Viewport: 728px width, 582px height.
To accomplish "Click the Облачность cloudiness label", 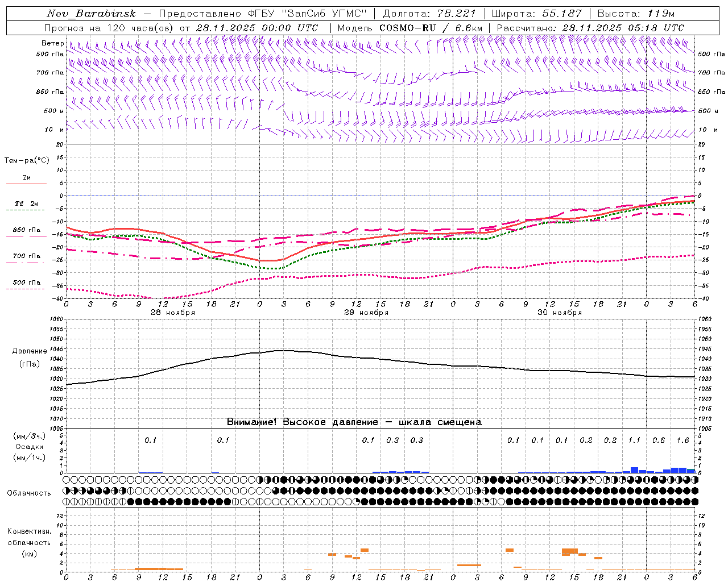I will point(29,493).
